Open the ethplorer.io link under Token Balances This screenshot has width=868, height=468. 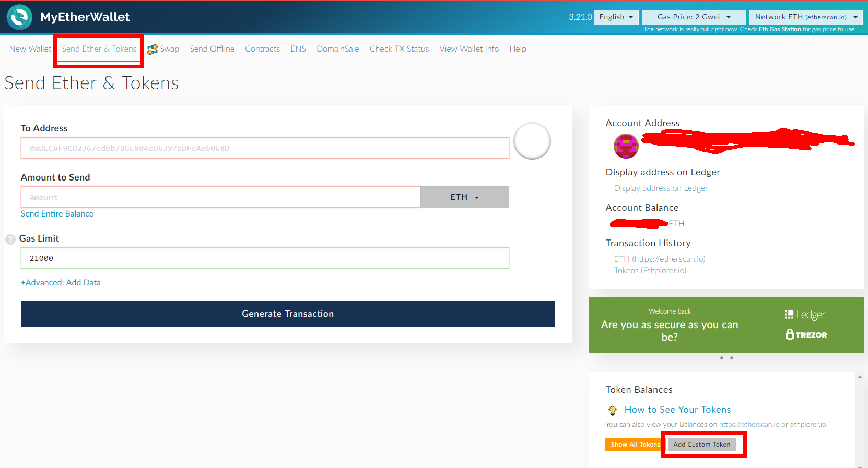point(808,425)
